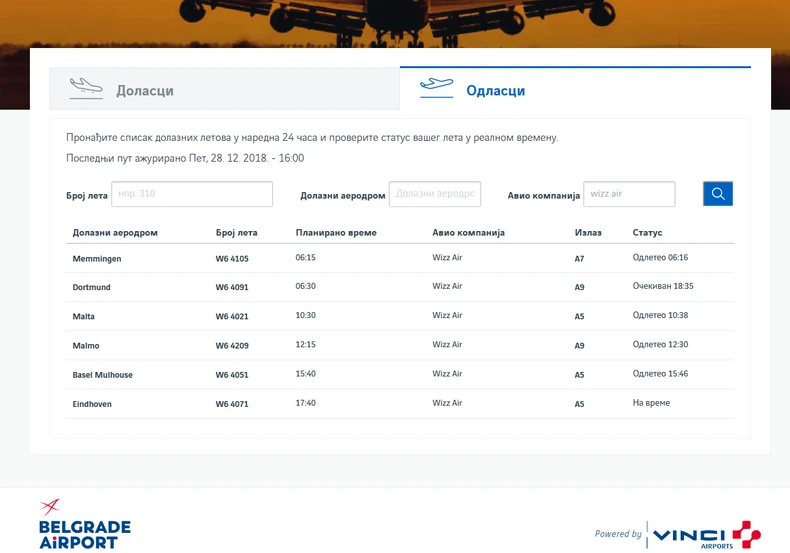790x553 pixels.
Task: Click the Статус column header
Action: 647,233
